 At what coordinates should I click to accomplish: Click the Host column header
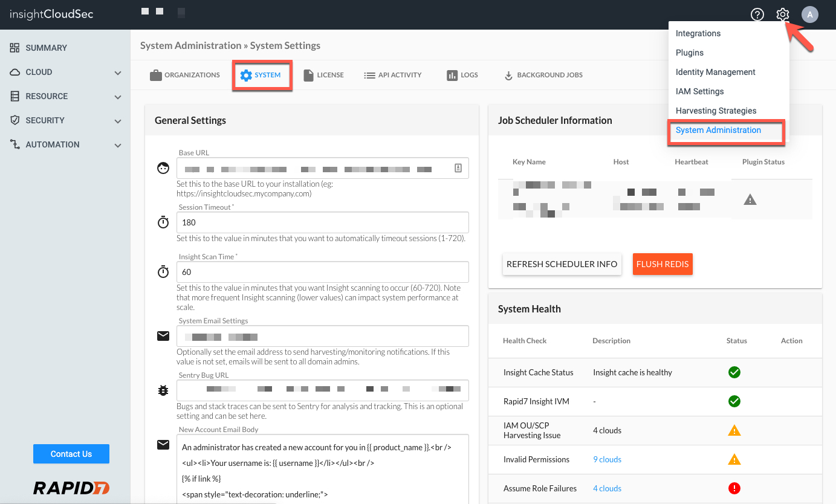[x=621, y=162]
